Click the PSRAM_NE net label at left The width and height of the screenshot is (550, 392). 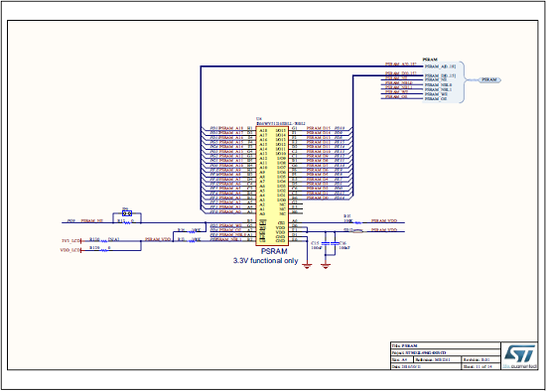pos(92,221)
